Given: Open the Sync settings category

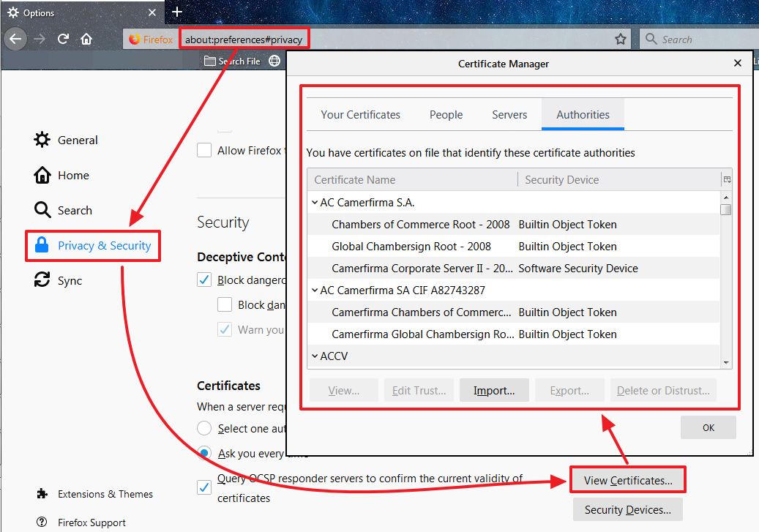Looking at the screenshot, I should pyautogui.click(x=70, y=281).
